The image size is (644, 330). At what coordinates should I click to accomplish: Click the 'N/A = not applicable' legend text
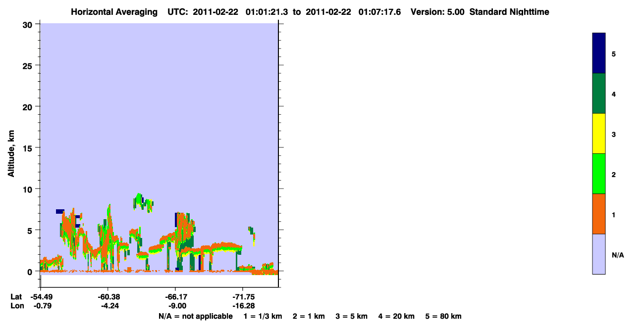tap(195, 316)
